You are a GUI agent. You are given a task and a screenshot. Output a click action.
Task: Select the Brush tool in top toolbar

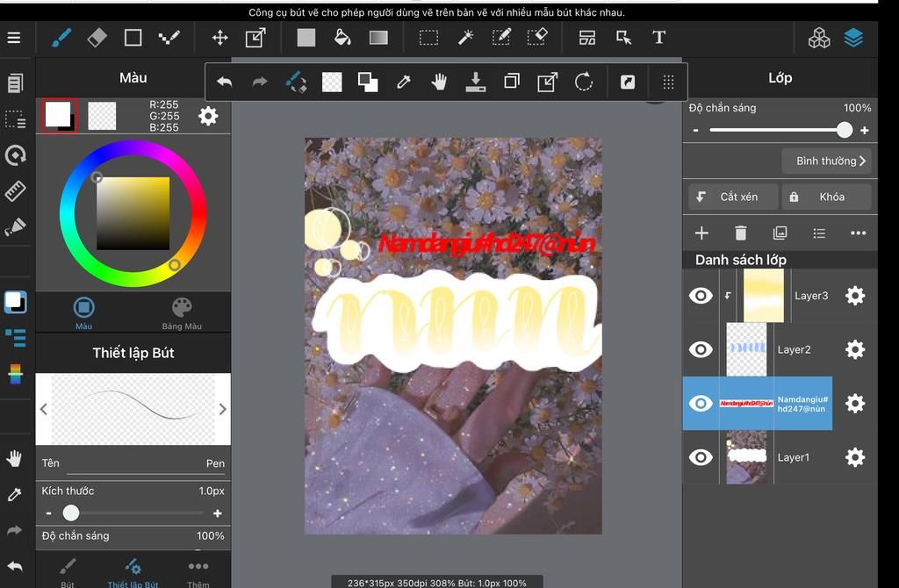61,38
